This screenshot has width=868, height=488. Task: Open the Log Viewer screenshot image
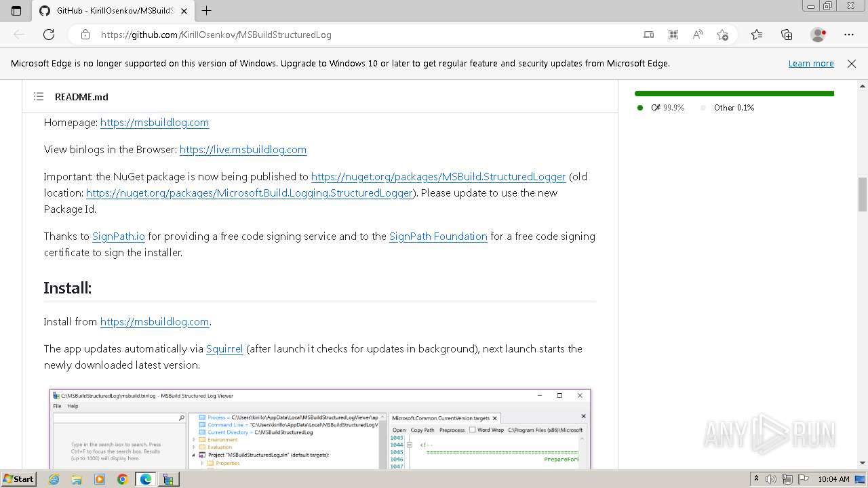[x=320, y=428]
